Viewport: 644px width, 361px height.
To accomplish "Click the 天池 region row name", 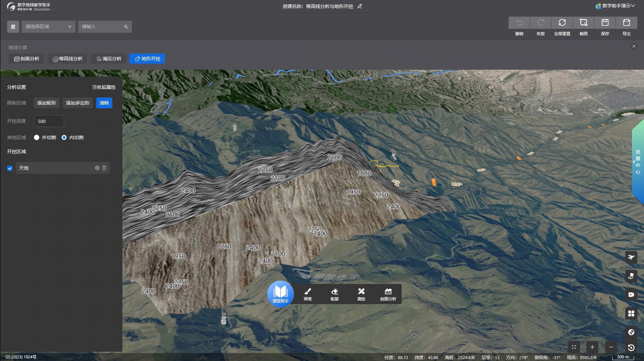I will coord(24,168).
